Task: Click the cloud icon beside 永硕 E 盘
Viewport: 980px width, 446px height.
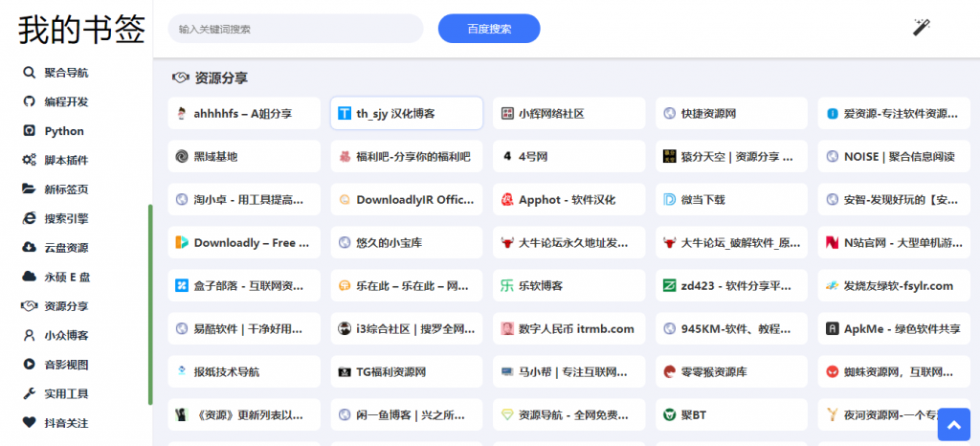Action: click(x=29, y=277)
